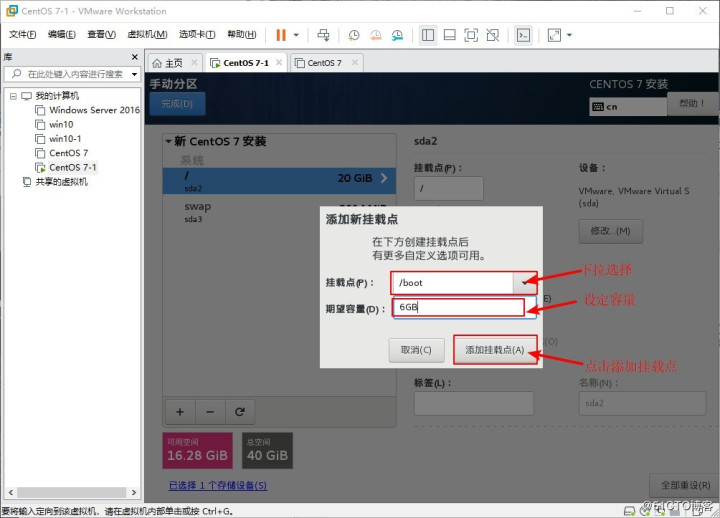Screen dimensions: 720x518
Task: Open the 文件(F) menu
Action: coord(22,34)
